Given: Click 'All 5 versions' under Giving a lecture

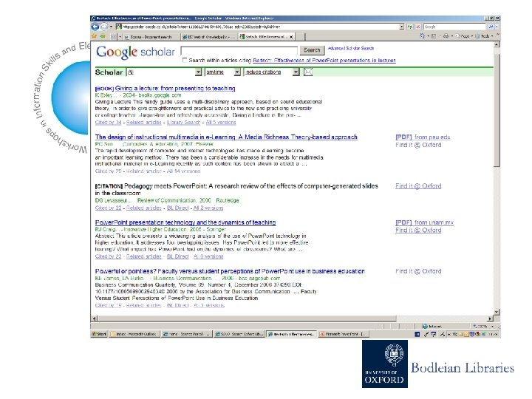Looking at the screenshot, I should click(x=221, y=122).
